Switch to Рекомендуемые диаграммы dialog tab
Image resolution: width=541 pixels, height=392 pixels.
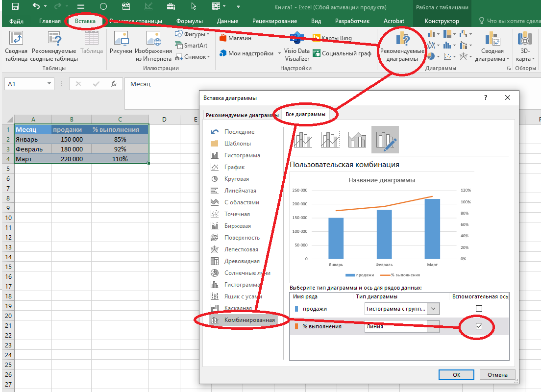tap(241, 115)
